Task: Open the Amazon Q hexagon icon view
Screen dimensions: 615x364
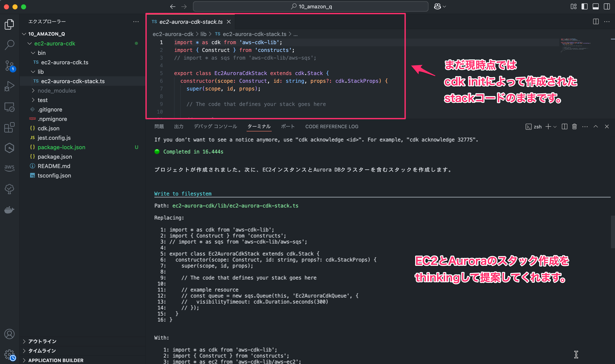Action: (x=9, y=148)
